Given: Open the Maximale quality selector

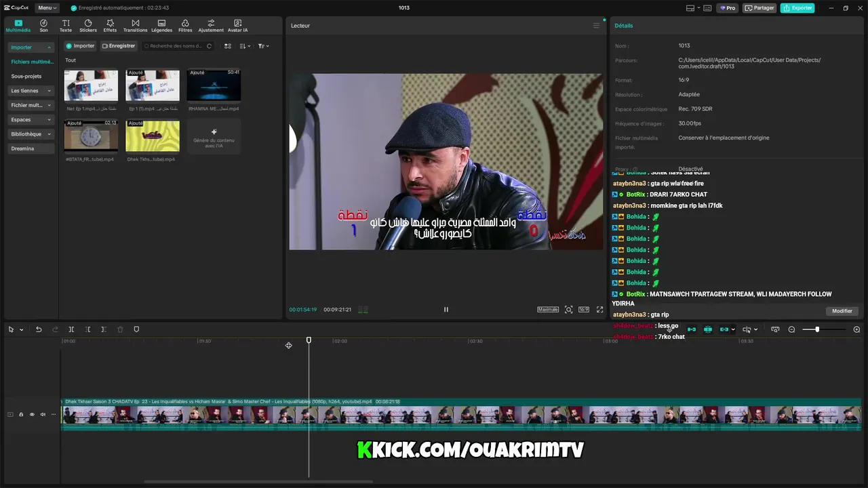Looking at the screenshot, I should [x=548, y=310].
